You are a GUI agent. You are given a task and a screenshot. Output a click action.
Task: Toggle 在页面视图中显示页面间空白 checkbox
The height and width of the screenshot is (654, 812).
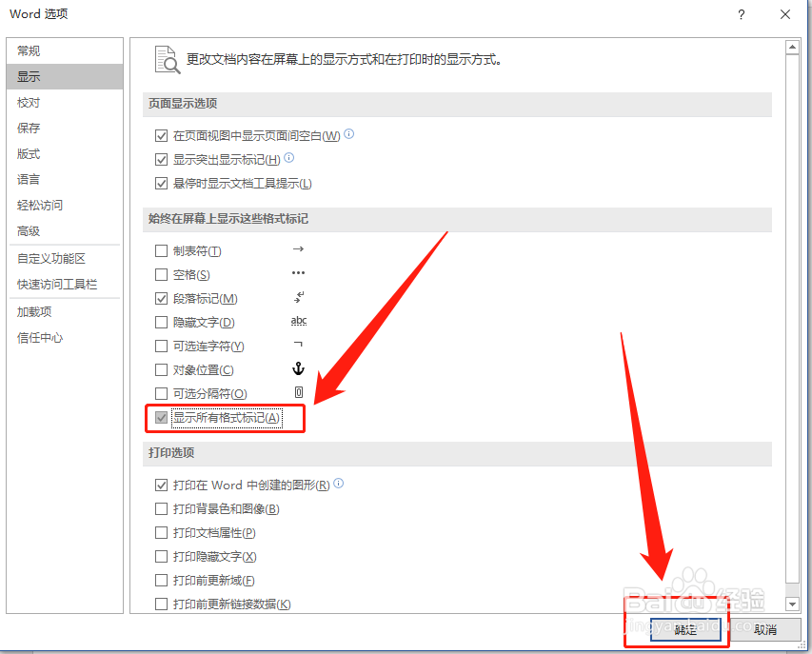pyautogui.click(x=161, y=136)
